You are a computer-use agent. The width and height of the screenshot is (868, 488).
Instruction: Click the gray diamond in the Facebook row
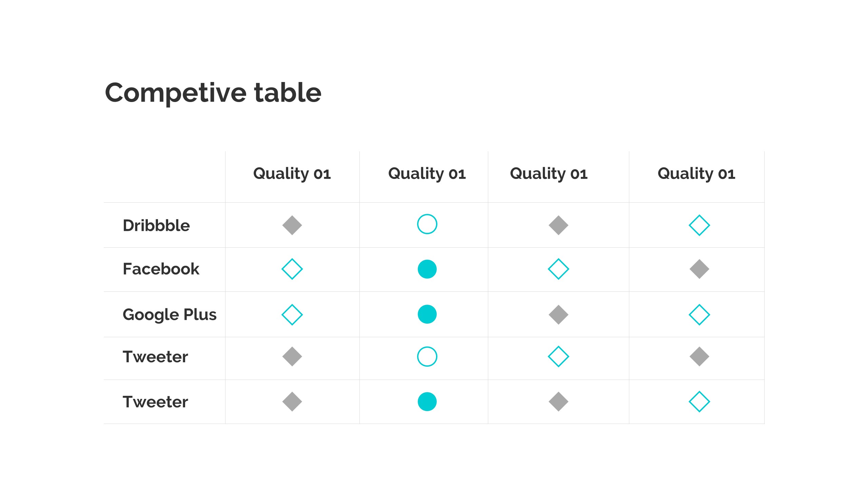point(699,269)
